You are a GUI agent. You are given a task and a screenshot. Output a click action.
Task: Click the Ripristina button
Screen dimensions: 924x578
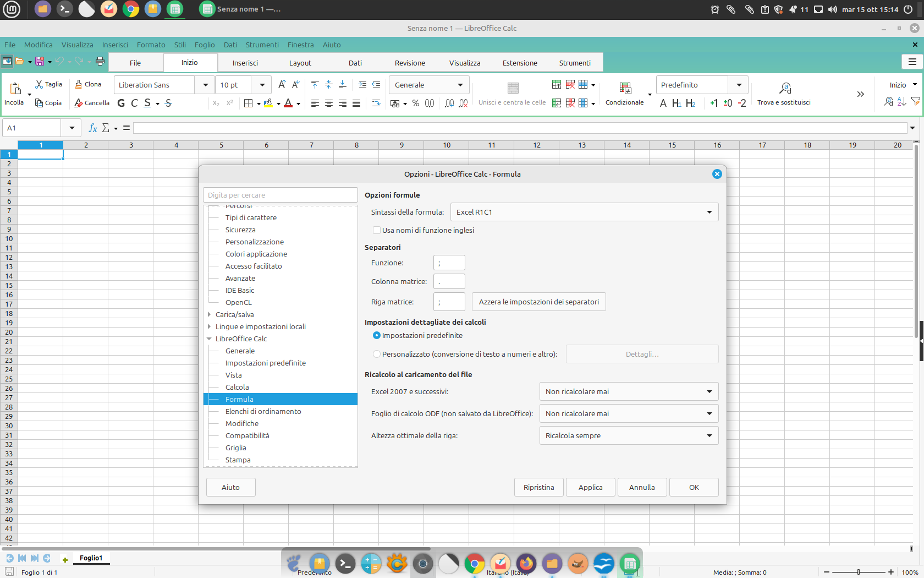point(539,487)
